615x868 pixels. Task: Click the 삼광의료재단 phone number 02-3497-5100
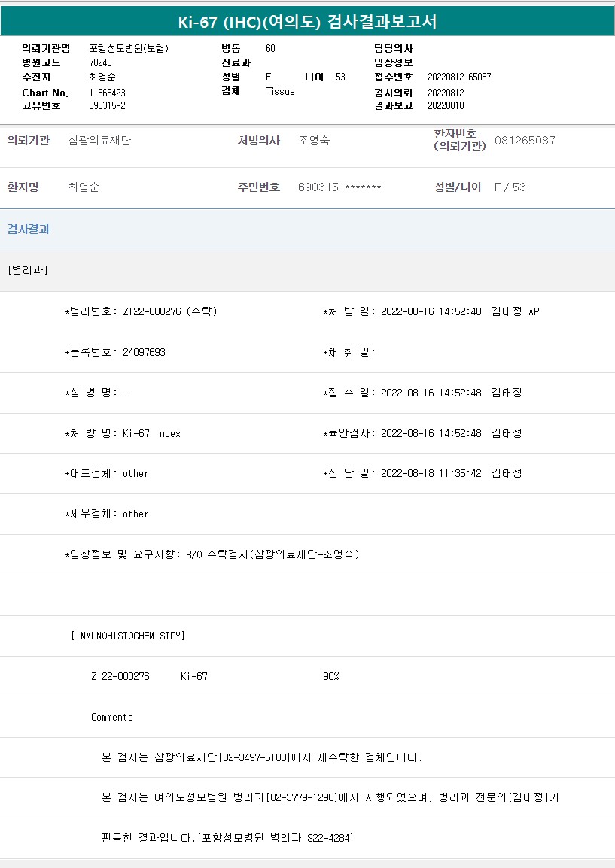point(254,757)
